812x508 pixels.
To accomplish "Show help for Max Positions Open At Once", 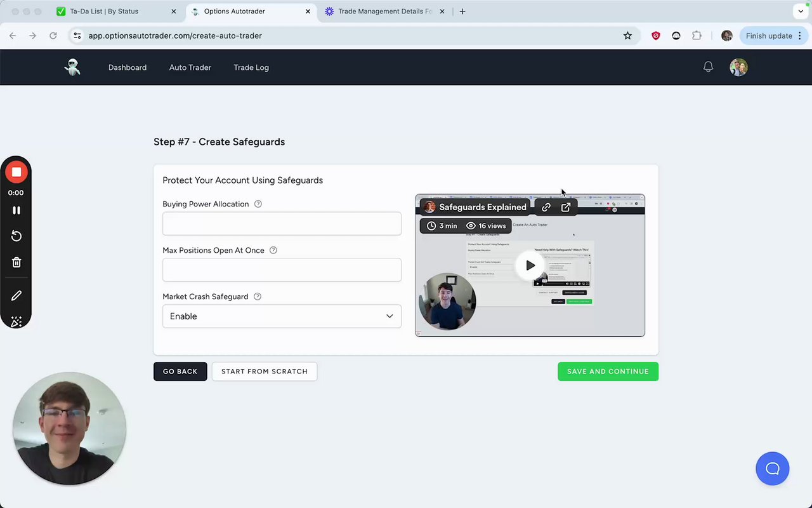I will pyautogui.click(x=273, y=250).
